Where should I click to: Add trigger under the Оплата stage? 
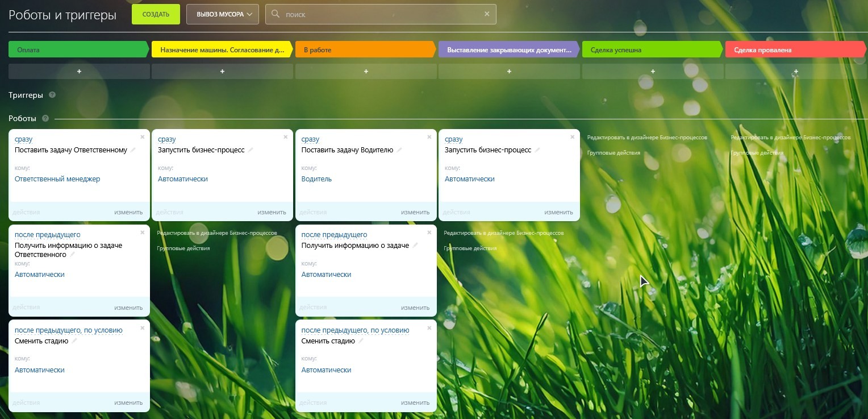[79, 72]
